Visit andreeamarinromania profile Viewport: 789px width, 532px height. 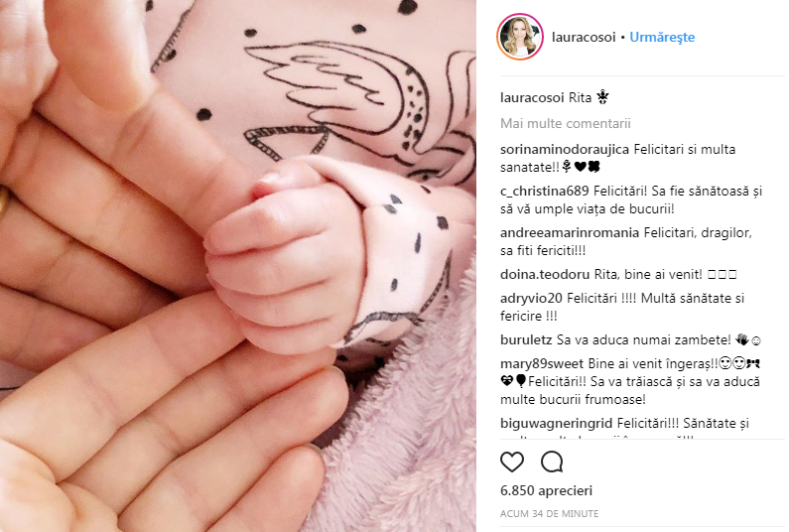pyautogui.click(x=570, y=233)
